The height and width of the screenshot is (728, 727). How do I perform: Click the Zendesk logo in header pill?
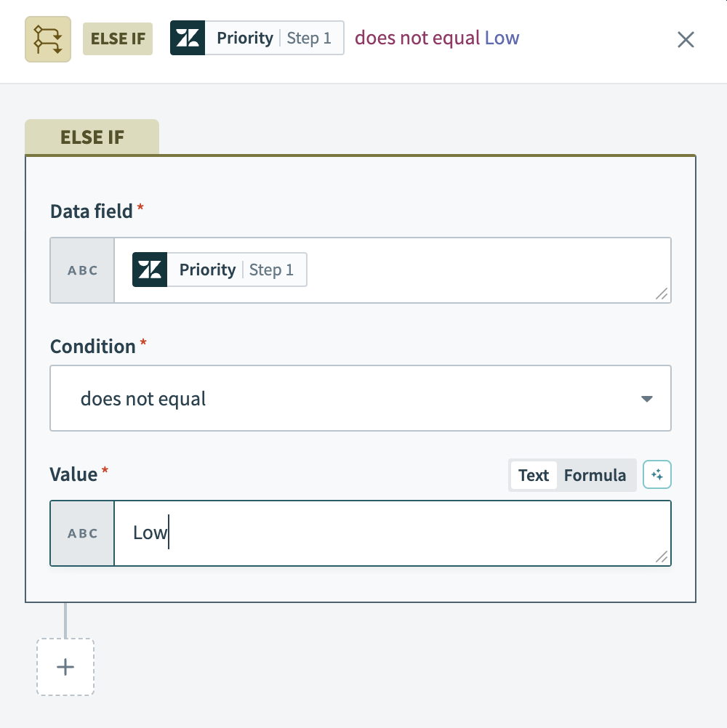[x=188, y=39]
